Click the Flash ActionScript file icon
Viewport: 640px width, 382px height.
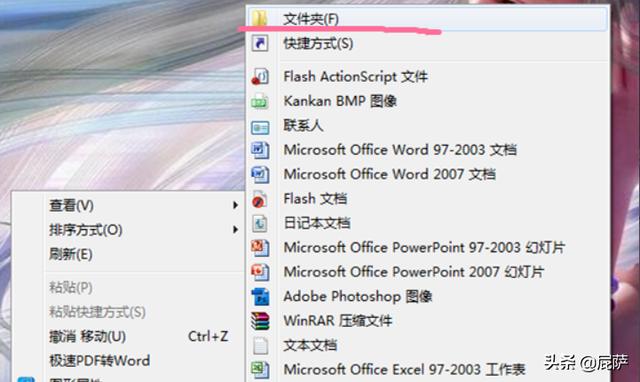(260, 76)
